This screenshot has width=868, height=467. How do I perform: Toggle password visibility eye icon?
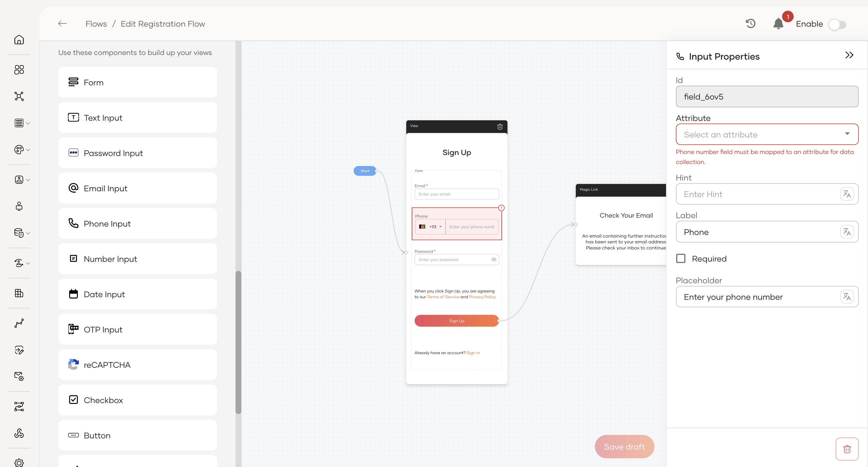(x=494, y=260)
